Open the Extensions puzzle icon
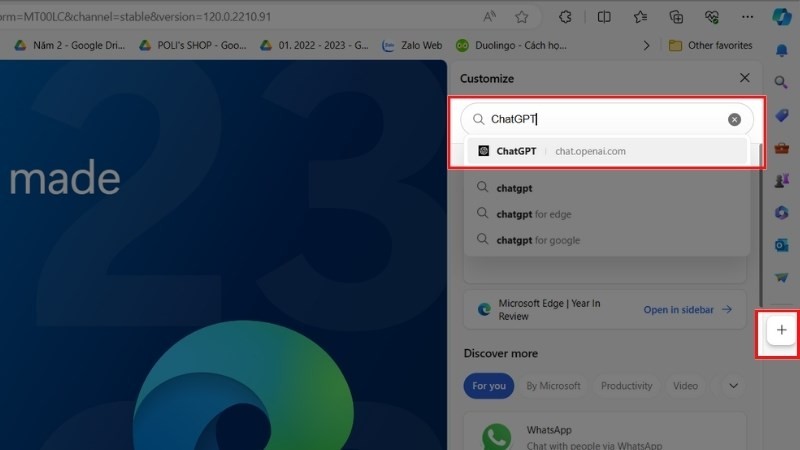Viewport: 800px width, 450px height. click(565, 17)
